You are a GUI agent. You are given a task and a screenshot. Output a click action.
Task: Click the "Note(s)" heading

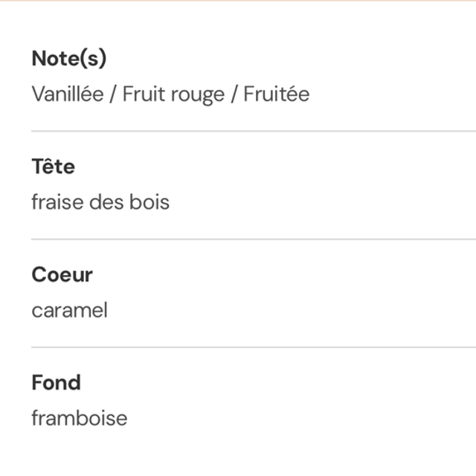(68, 59)
